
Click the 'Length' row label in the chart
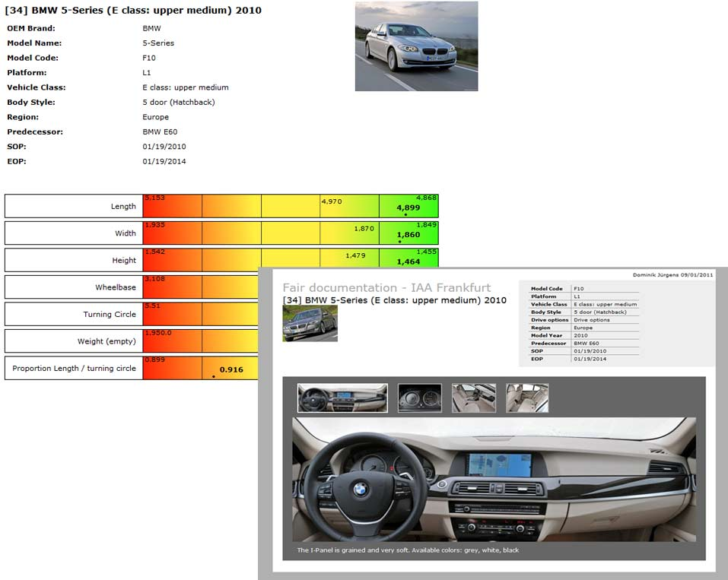pos(123,207)
